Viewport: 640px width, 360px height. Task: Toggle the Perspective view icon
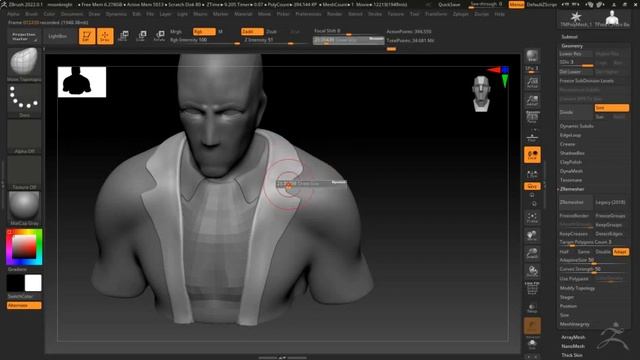[x=532, y=118]
